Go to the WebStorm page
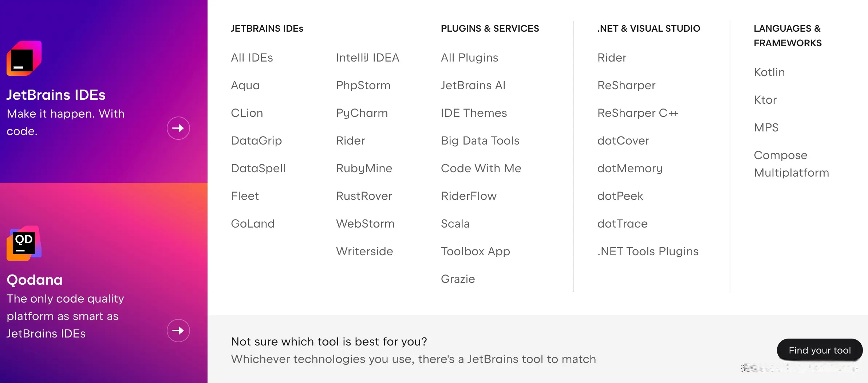 [365, 224]
